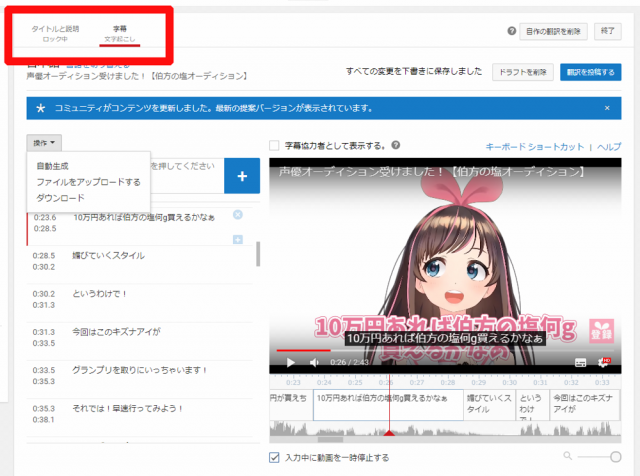
Task: Click video title overlay text
Action: point(431,171)
